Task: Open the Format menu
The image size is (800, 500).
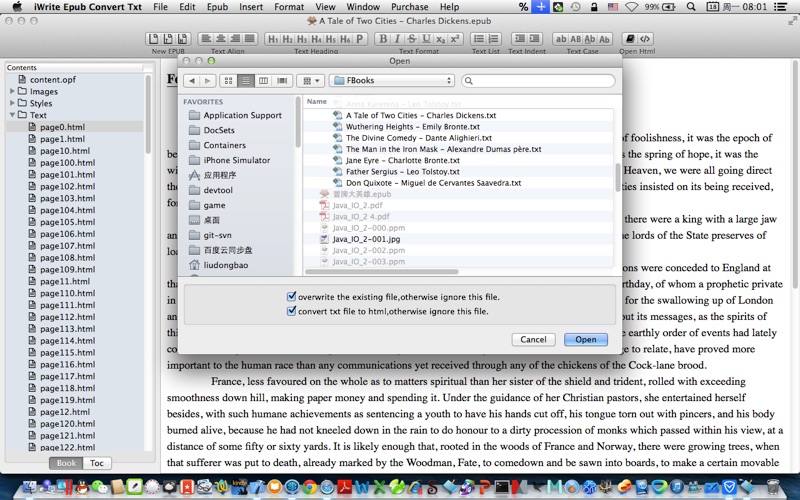Action: 289,7
